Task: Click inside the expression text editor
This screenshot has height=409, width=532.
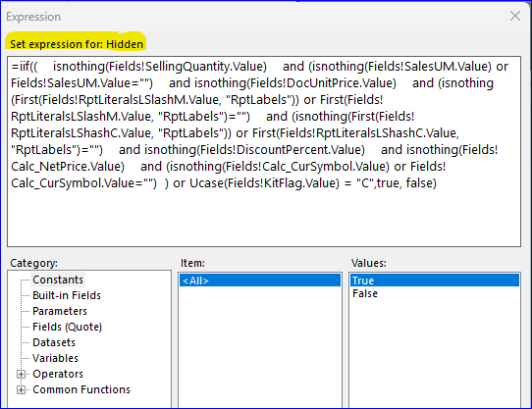Action: (264, 152)
